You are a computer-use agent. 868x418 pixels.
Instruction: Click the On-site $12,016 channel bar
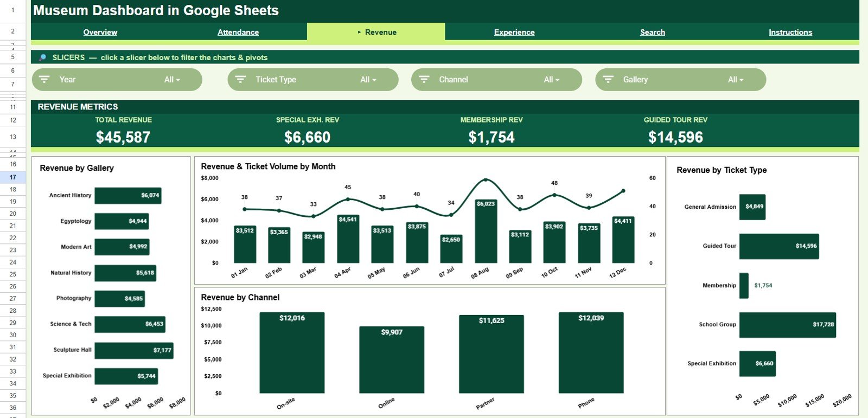tap(292, 352)
